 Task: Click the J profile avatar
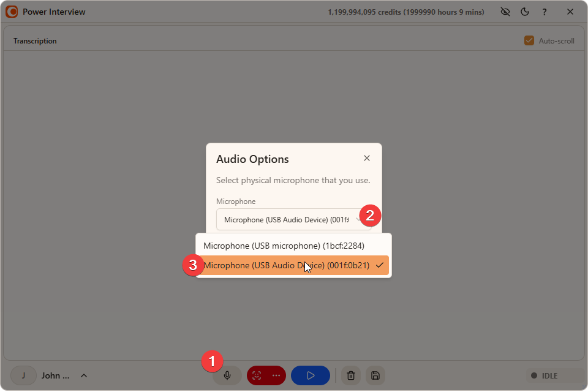[23, 375]
